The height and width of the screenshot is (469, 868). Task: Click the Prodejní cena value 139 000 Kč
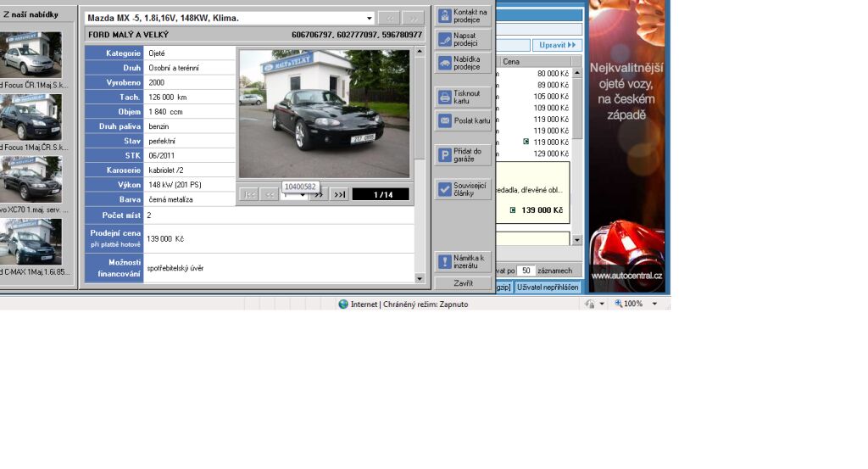coord(165,238)
